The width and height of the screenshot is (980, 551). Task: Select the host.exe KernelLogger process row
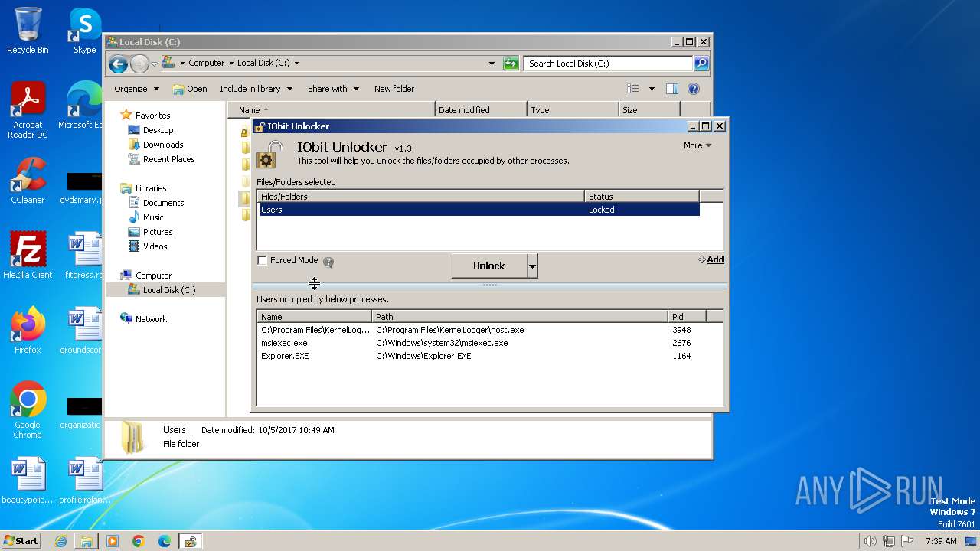[490, 330]
